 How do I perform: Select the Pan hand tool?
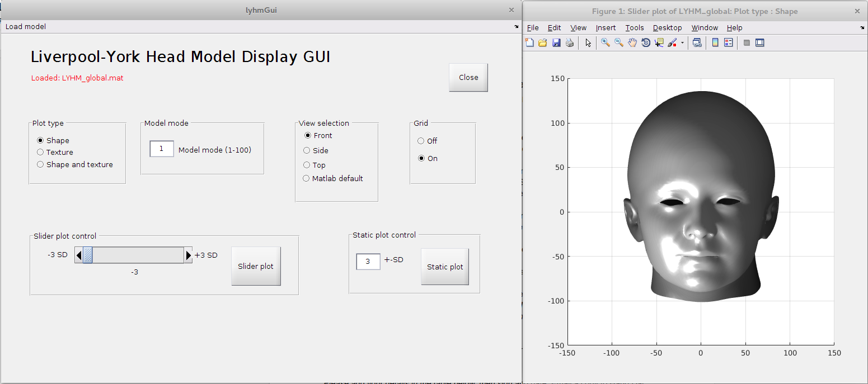[x=632, y=43]
